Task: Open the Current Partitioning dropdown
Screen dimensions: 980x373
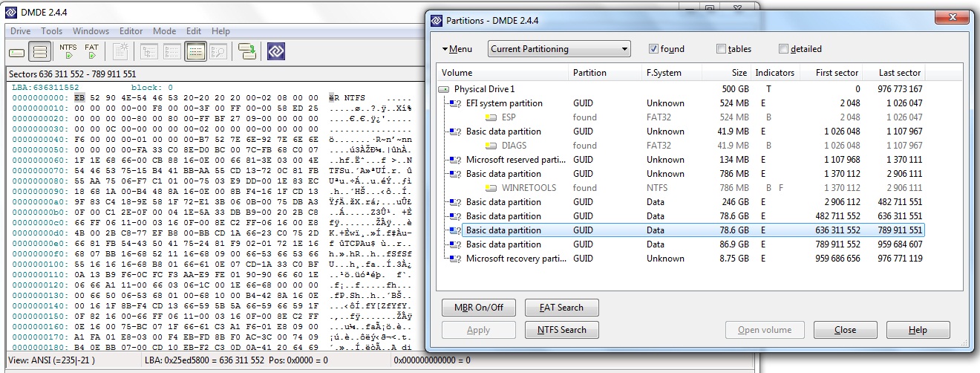Action: pos(559,49)
